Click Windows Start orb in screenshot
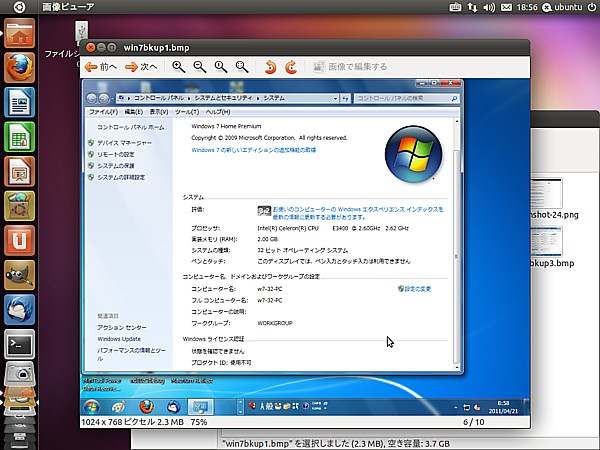Image resolution: width=600 pixels, height=450 pixels. point(92,407)
